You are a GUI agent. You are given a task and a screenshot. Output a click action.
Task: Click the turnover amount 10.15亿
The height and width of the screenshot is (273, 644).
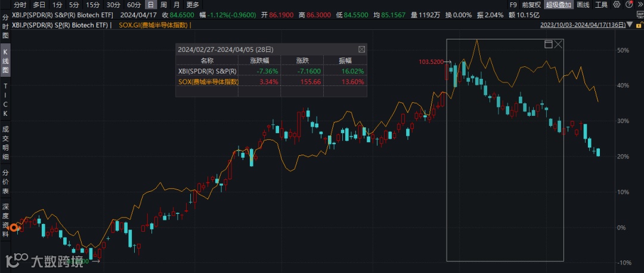528,15
